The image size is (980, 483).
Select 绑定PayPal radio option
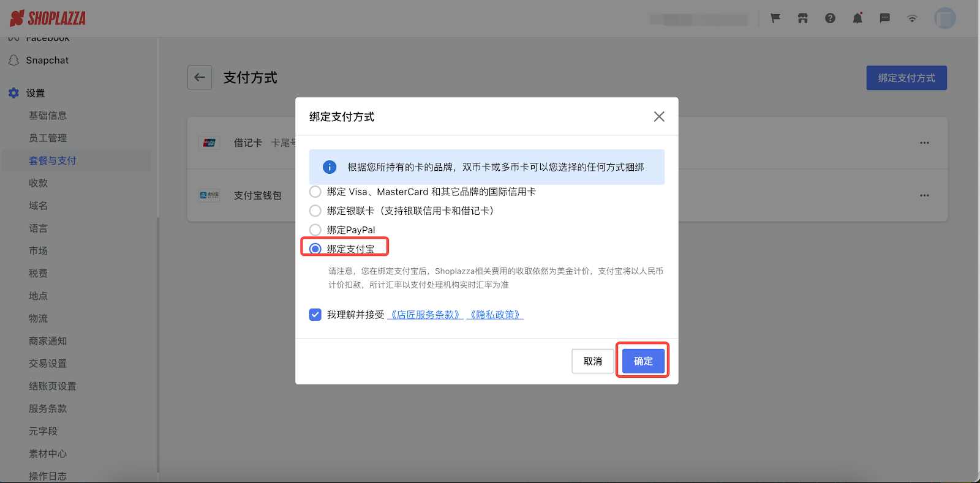[x=315, y=230]
